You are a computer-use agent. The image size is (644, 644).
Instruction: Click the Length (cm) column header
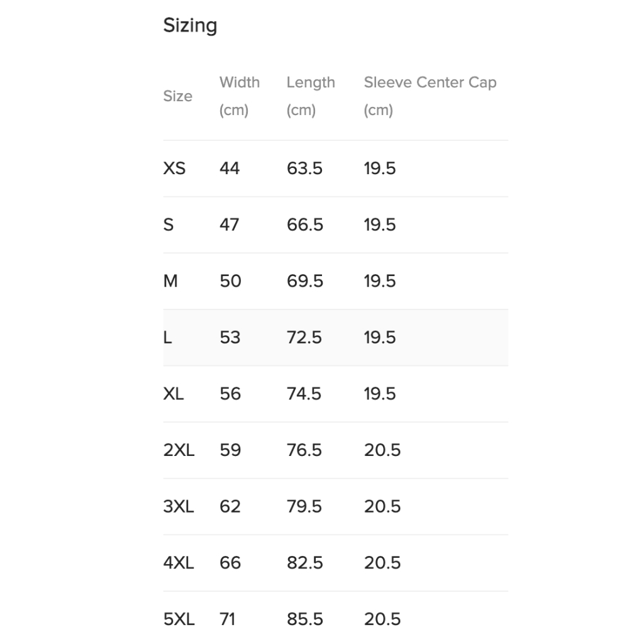tap(311, 96)
